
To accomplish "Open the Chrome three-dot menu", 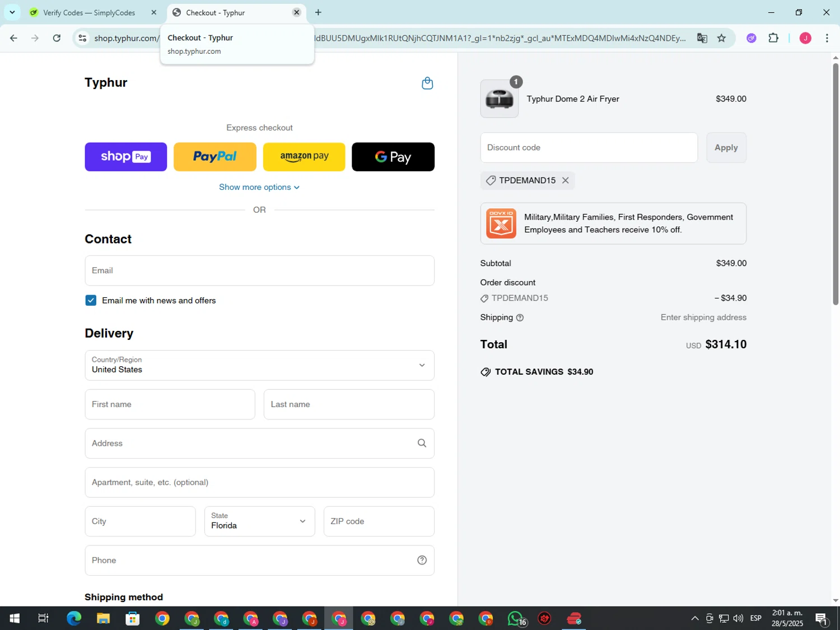I will tap(827, 38).
